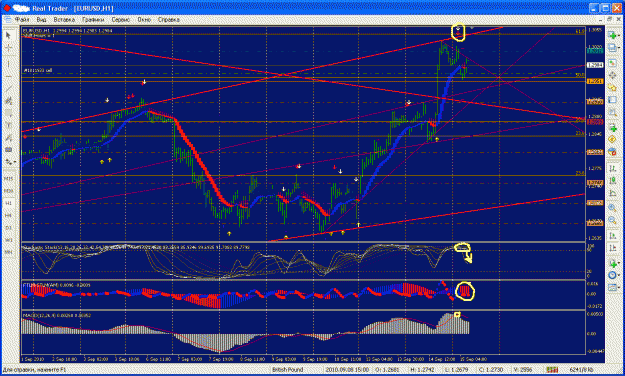Click the Templates icon

[x=612, y=288]
